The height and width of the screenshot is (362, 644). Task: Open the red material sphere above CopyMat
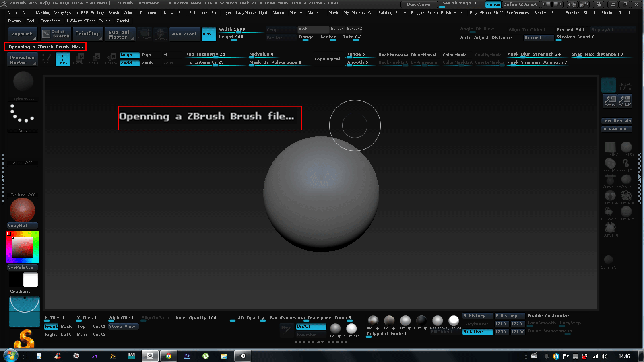23,210
